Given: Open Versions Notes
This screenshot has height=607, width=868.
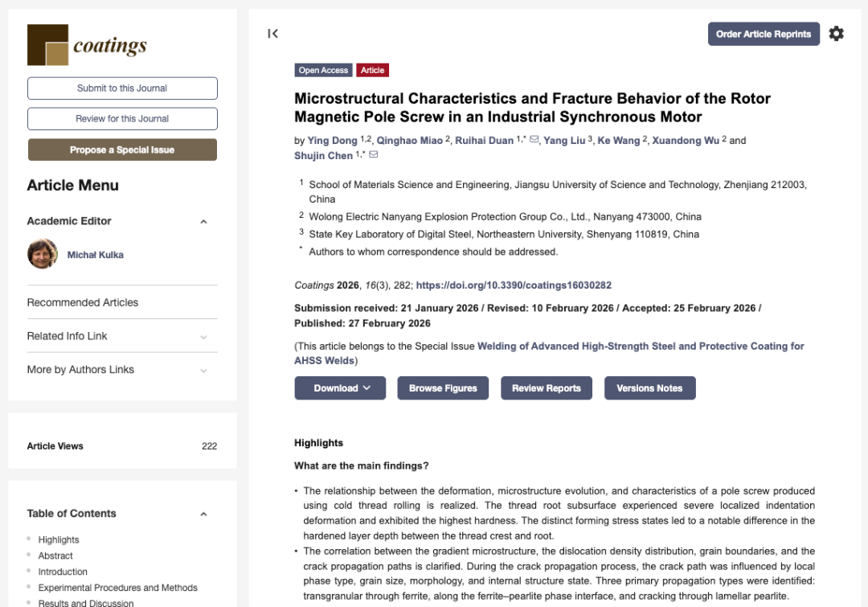Looking at the screenshot, I should [650, 388].
